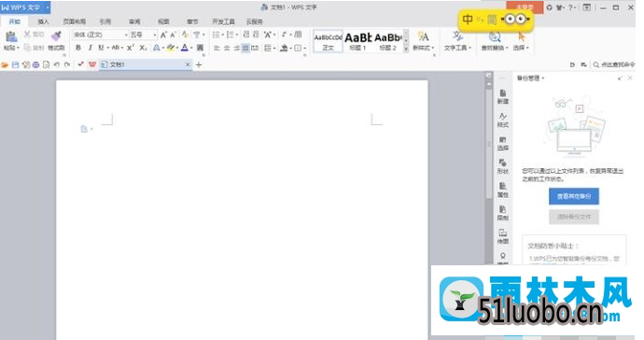
Task: Center align paragraph text
Action: (226, 48)
